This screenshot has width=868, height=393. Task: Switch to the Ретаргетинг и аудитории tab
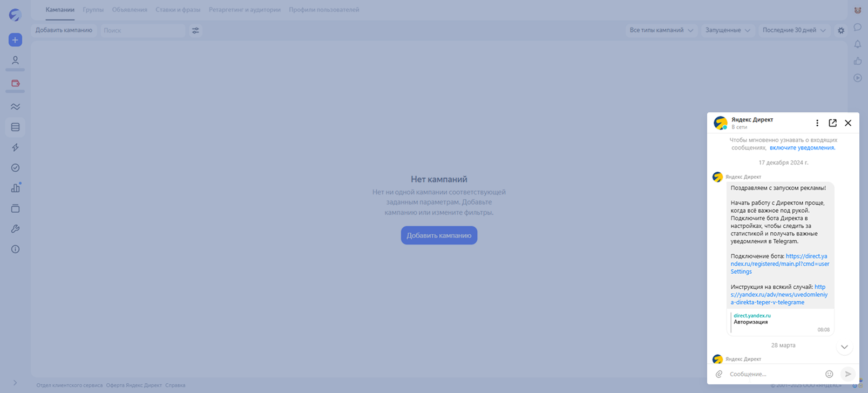245,10
